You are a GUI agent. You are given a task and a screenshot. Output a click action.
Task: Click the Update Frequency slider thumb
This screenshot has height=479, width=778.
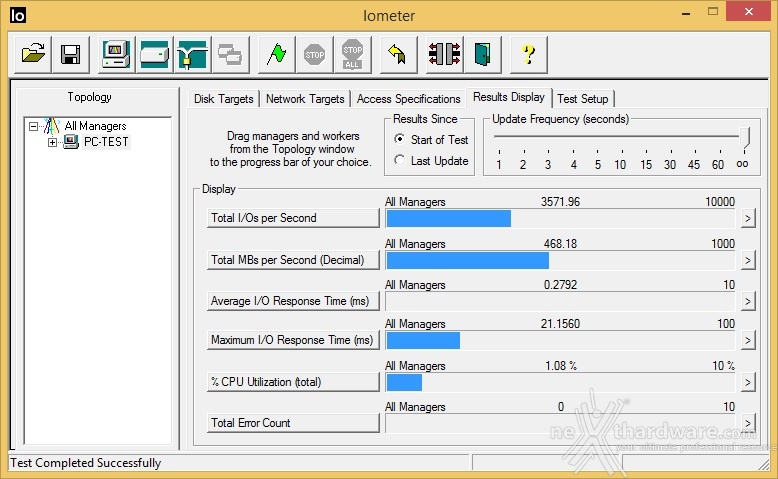coord(744,137)
